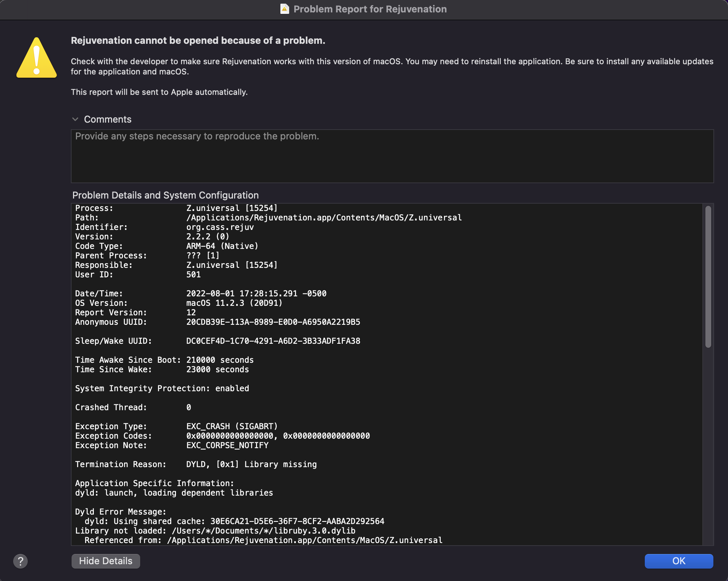Click the Sleep/Wake UUID value
The height and width of the screenshot is (581, 728).
pyautogui.click(x=273, y=341)
